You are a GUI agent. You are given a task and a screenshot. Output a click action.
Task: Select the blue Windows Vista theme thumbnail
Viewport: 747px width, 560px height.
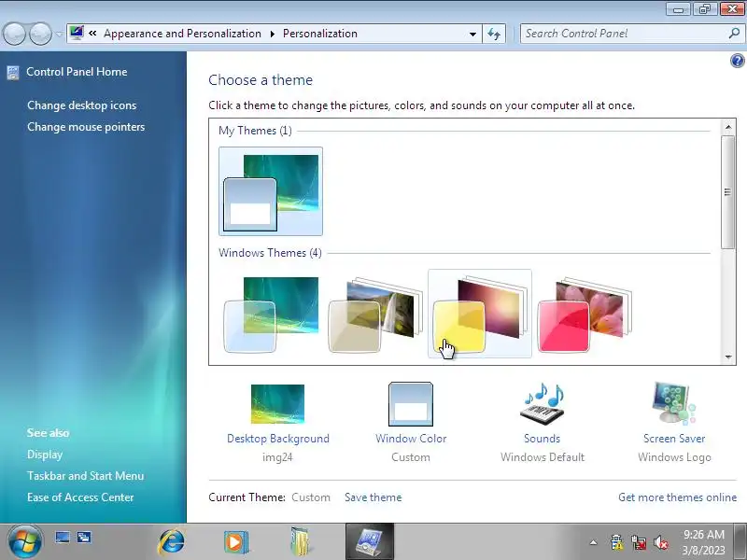(x=271, y=315)
